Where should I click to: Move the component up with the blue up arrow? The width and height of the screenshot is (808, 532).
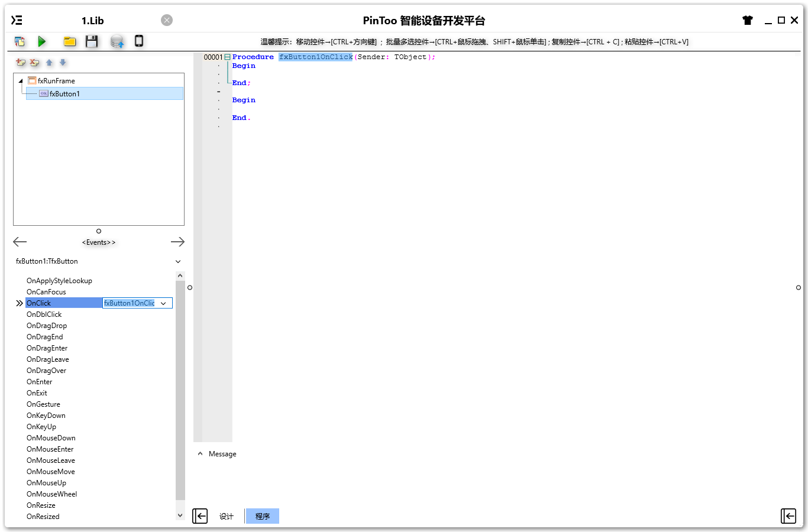pyautogui.click(x=49, y=62)
